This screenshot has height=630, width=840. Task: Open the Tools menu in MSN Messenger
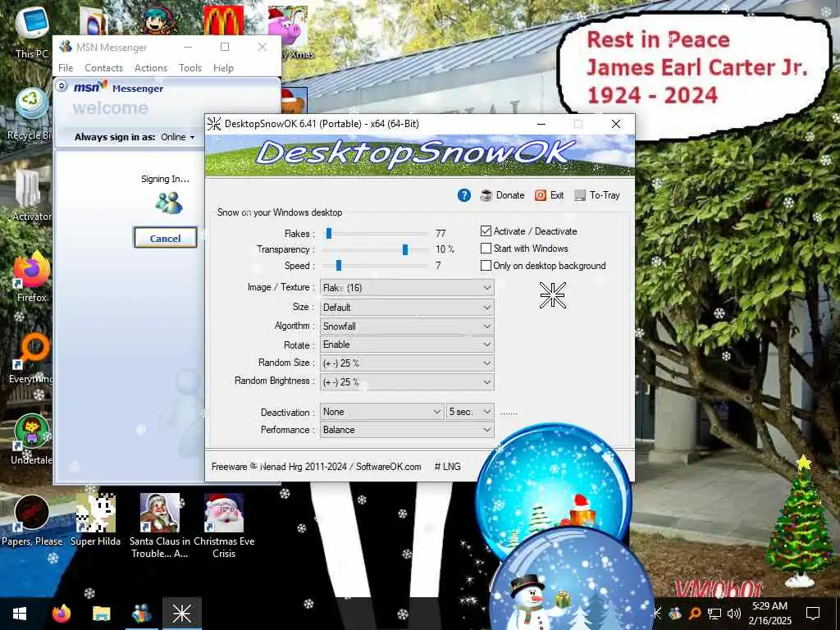[190, 68]
